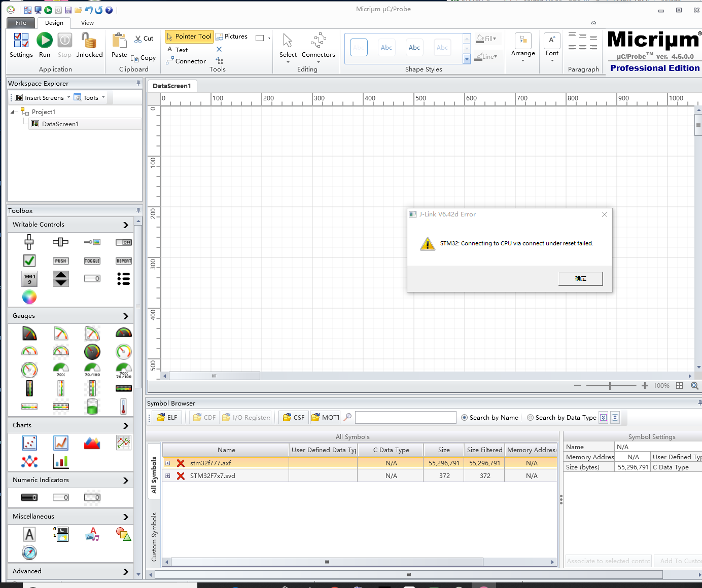Open the Custom Symbols vertical tab
The width and height of the screenshot is (702, 588).
coord(154,536)
